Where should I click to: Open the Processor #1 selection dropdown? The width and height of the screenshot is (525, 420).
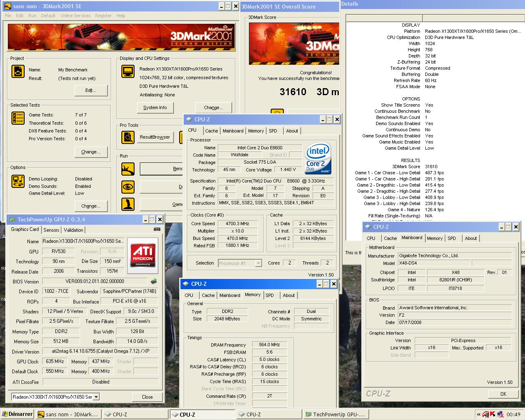pyautogui.click(x=258, y=263)
